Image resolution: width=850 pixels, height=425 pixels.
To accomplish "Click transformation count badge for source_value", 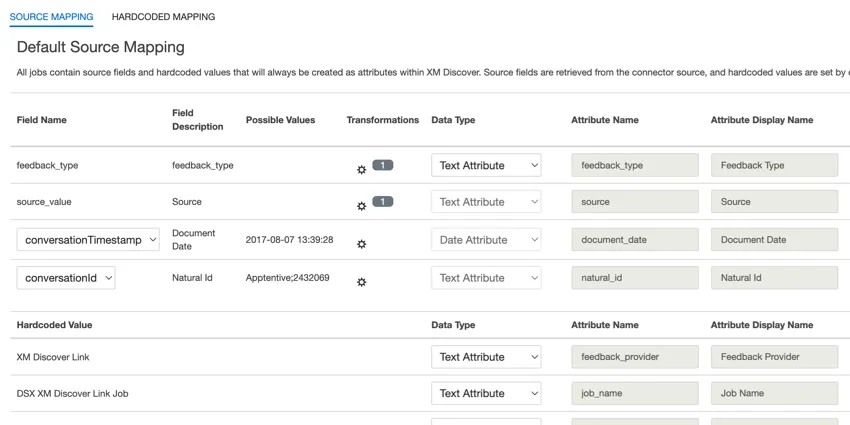I will click(383, 201).
